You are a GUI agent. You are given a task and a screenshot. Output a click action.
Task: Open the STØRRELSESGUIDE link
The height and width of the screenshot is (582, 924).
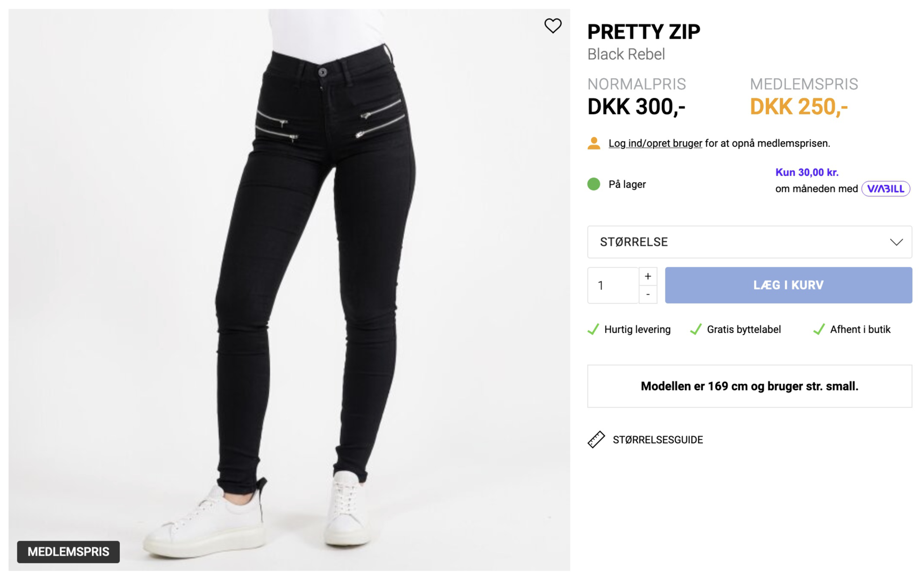(x=658, y=440)
